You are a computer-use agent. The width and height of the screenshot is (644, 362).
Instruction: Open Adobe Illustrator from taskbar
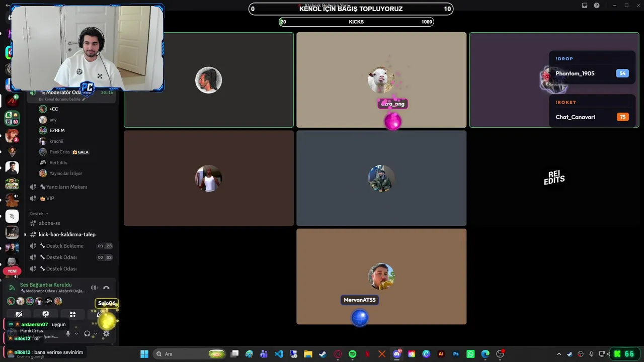[441, 354]
